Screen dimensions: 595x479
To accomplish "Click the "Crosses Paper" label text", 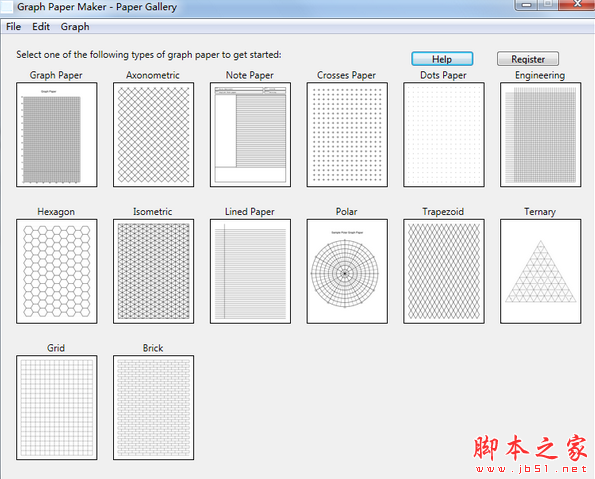I will click(346, 75).
